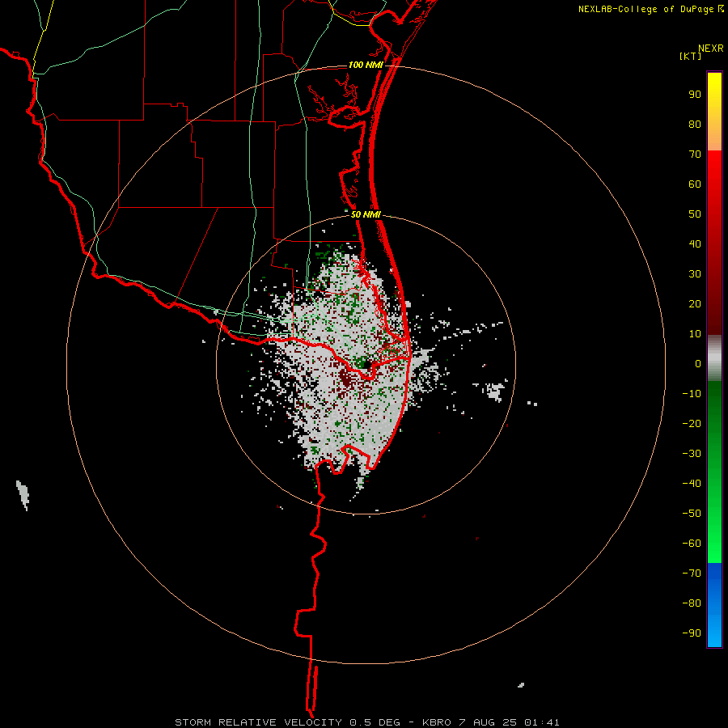Click the isolated gray echo patch at far left
This screenshot has width=728, height=728.
[x=23, y=495]
